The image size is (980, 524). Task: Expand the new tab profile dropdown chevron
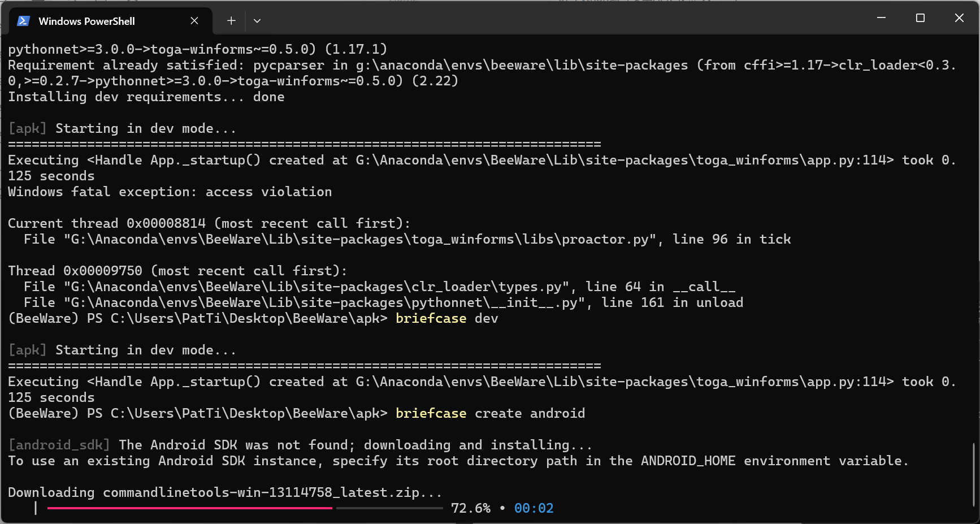tap(257, 21)
